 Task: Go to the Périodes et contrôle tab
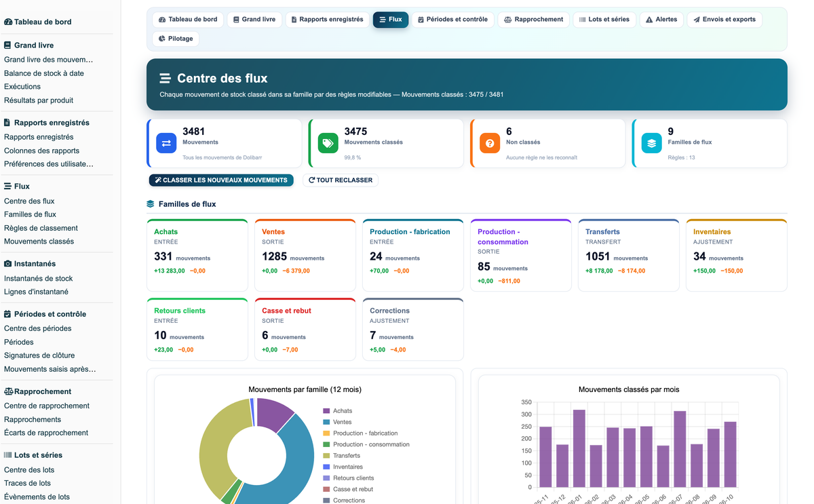click(452, 20)
